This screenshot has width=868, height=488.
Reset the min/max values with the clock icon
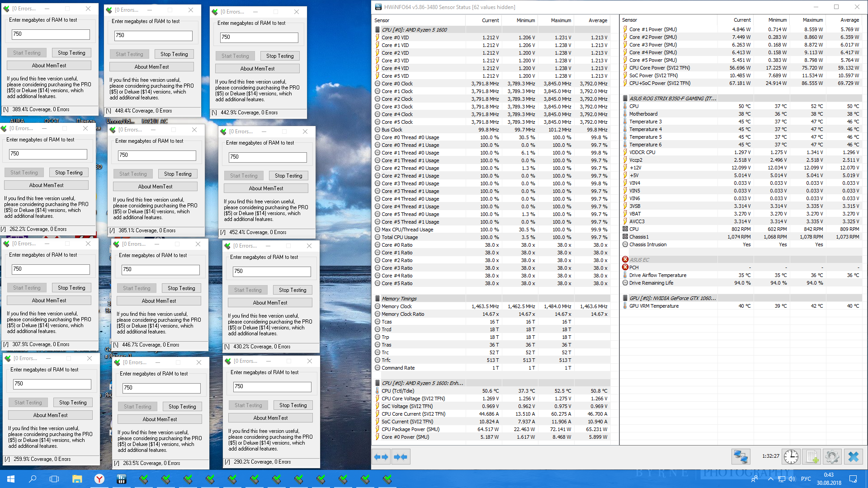[x=791, y=457]
